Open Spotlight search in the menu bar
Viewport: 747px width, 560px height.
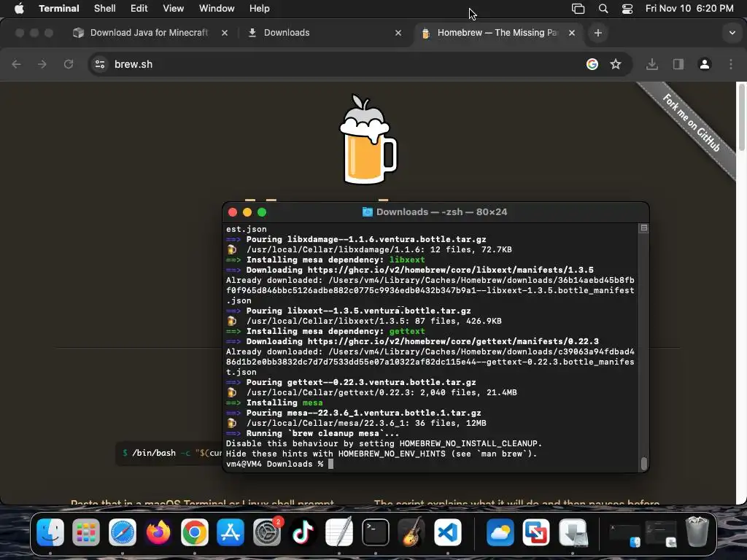click(x=603, y=9)
